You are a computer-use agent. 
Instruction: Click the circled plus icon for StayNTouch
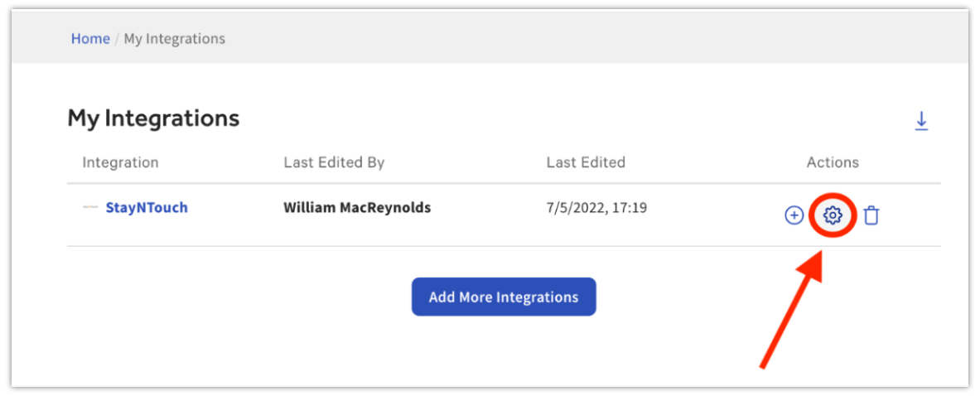click(794, 216)
